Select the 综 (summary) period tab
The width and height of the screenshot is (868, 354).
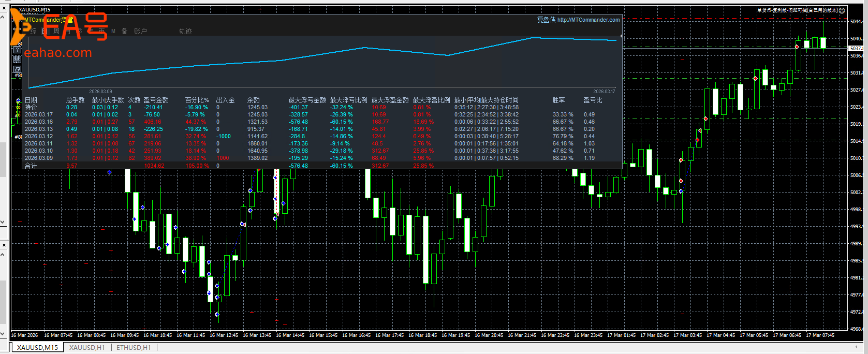point(34,32)
